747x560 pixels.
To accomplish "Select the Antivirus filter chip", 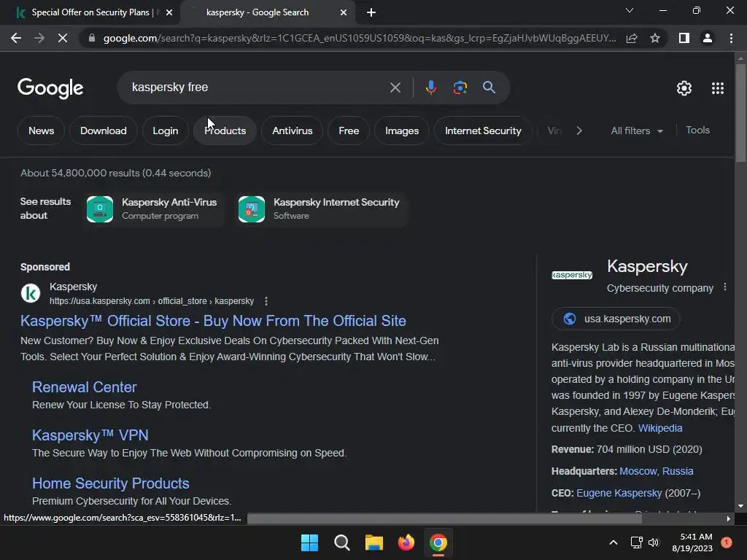I will (x=292, y=131).
